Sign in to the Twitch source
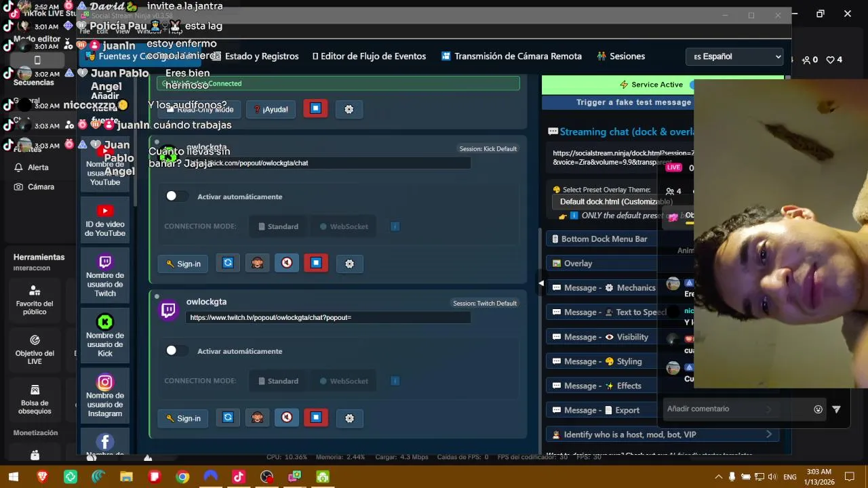The height and width of the screenshot is (488, 868). click(183, 418)
